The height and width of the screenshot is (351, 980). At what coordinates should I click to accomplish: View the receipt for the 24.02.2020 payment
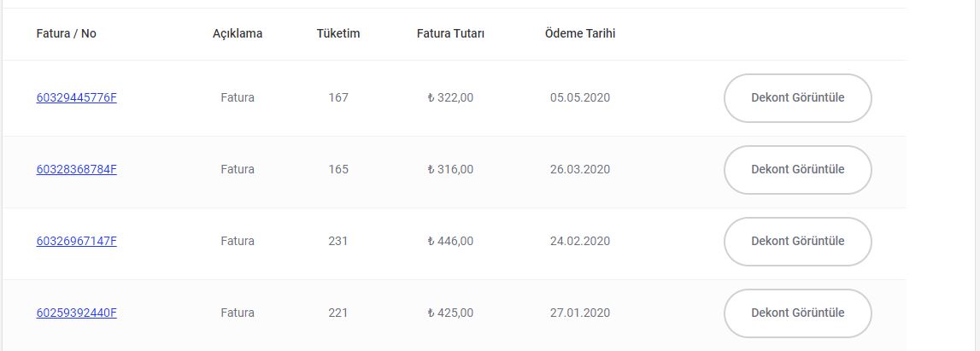pos(797,242)
